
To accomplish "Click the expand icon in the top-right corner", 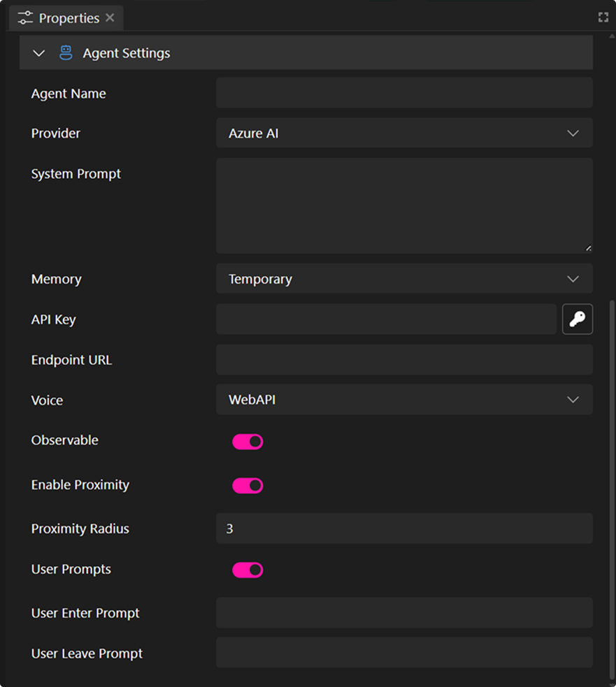I will click(x=603, y=17).
